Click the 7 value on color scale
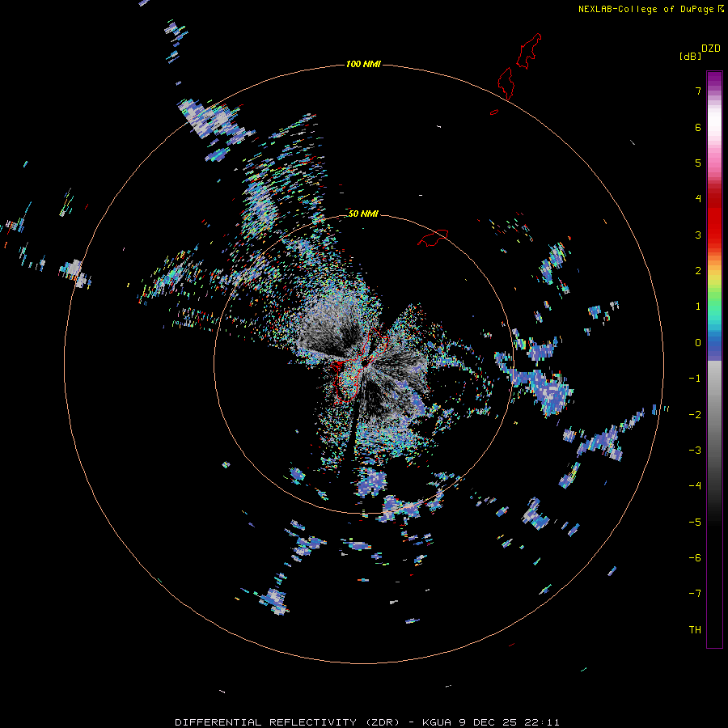The image size is (728, 728). (x=698, y=91)
